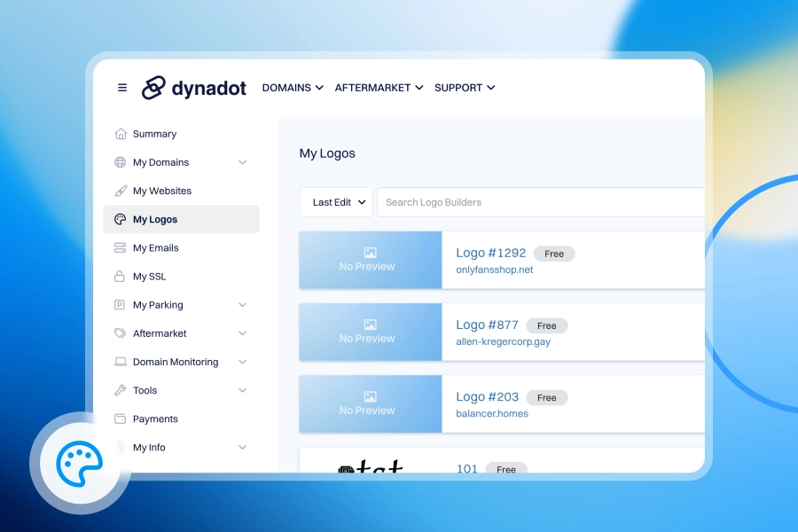
Task: Click the globe icon for My Domains
Action: point(121,162)
